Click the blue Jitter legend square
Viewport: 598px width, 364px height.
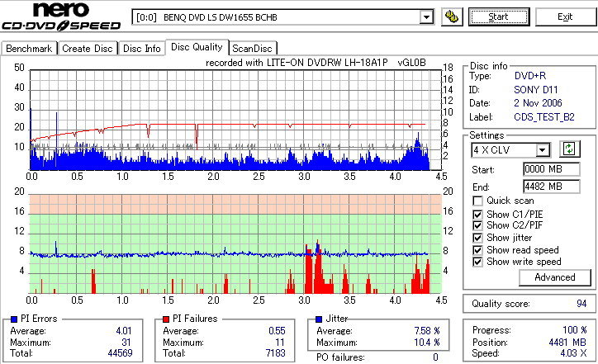tap(319, 319)
